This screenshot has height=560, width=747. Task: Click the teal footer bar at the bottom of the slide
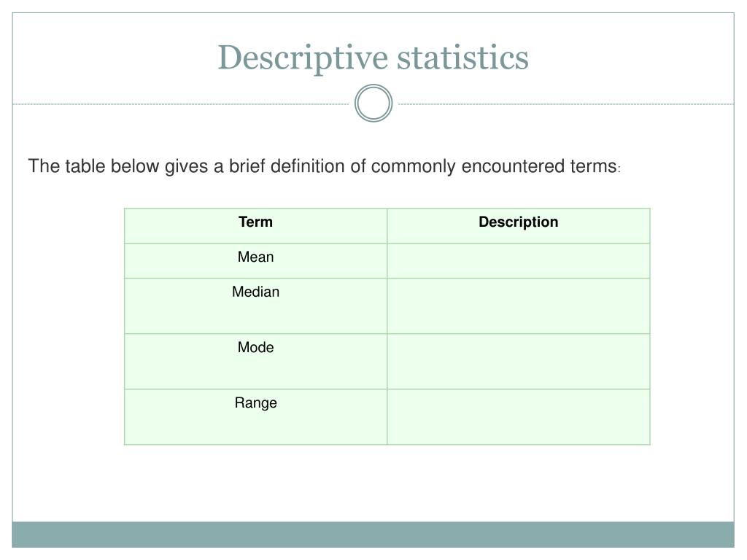(373, 534)
